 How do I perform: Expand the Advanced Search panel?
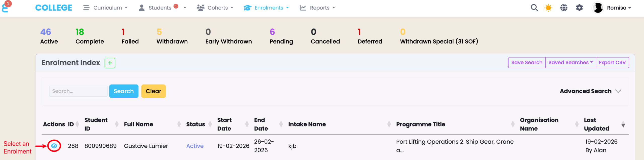[x=590, y=91]
